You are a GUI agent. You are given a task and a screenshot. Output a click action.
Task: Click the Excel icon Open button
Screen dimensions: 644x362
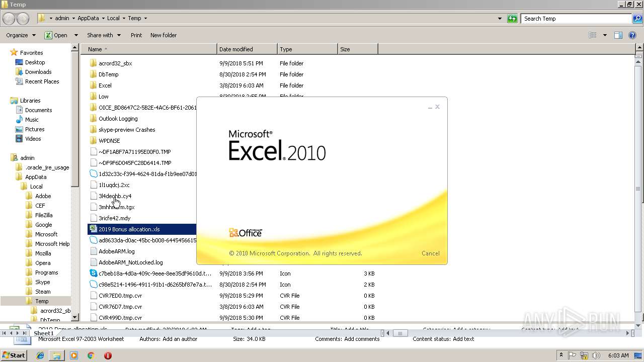coord(56,35)
